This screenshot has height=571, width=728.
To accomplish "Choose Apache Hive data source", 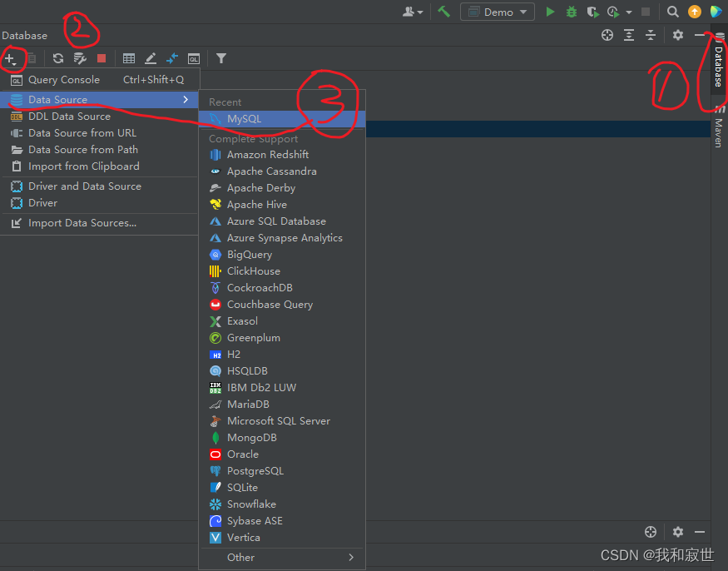I will pos(282,205).
